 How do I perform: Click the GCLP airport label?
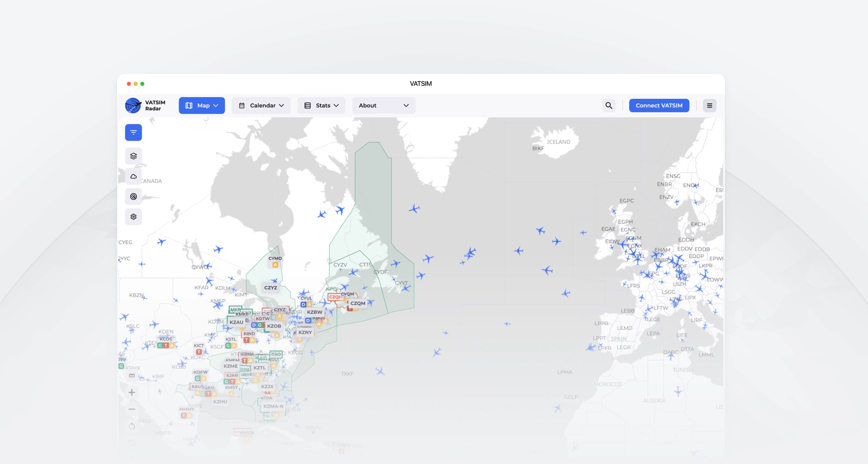coord(571,397)
